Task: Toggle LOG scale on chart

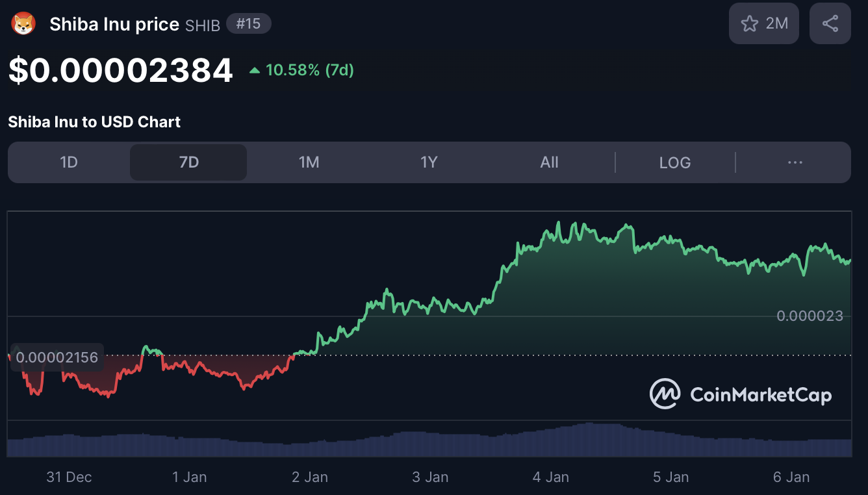Action: point(675,162)
